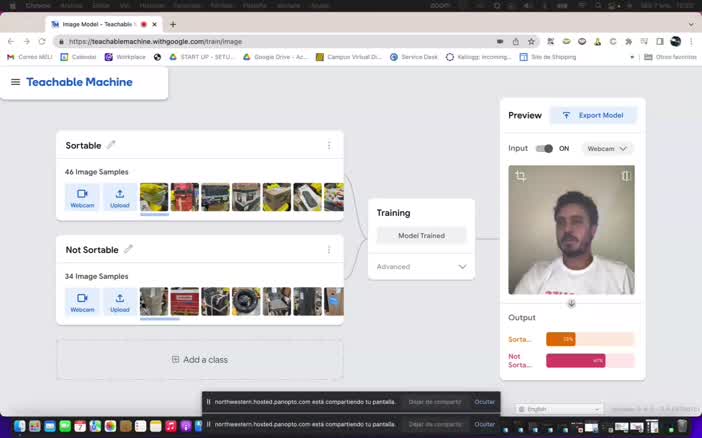702x438 pixels.
Task: Open the Sortable class three-dot menu
Action: 329,145
